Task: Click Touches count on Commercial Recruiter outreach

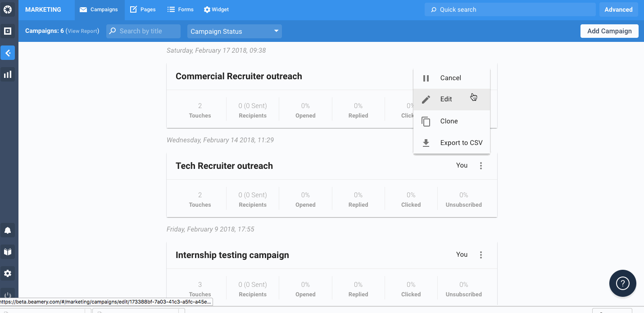Action: [200, 110]
